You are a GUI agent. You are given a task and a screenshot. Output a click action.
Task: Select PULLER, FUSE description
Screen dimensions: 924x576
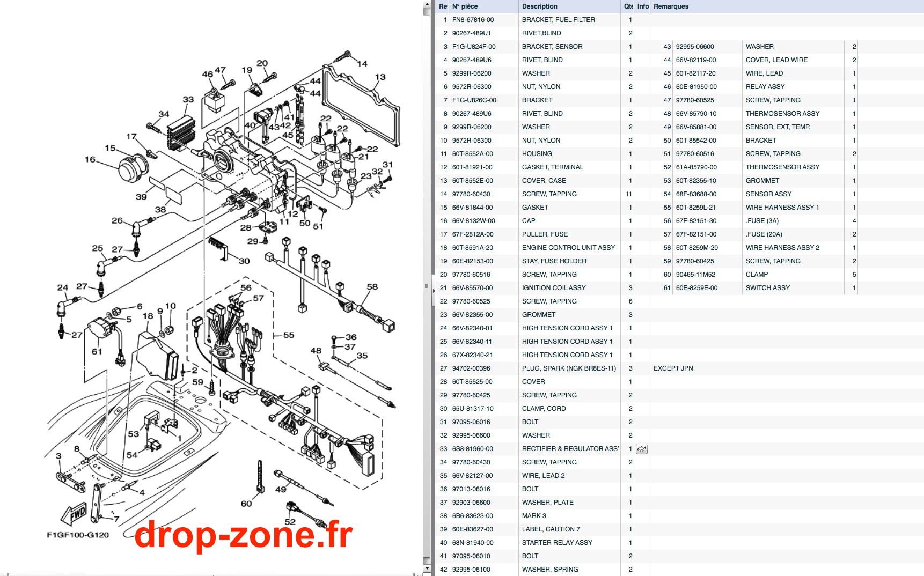545,234
